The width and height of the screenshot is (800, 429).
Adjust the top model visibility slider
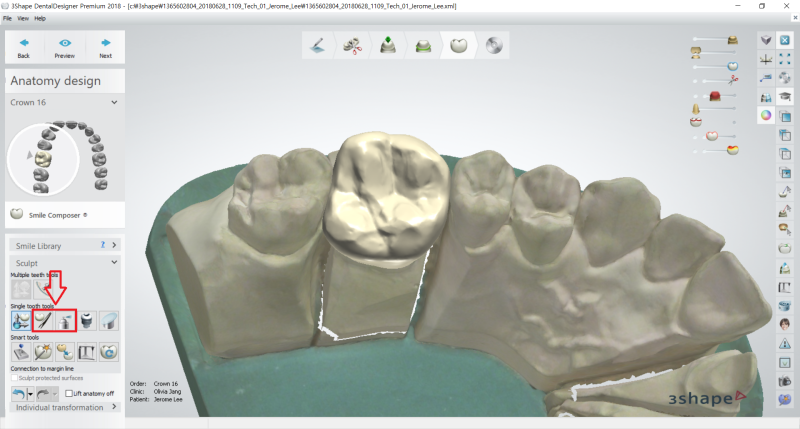[x=732, y=39]
